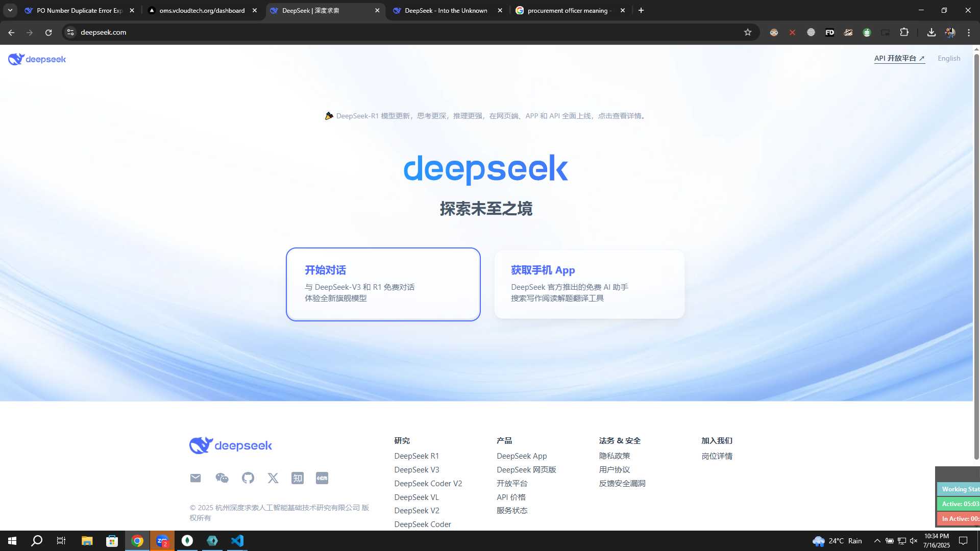Open the WeChat icon in footer
Viewport: 980px width, 551px height.
(x=222, y=478)
